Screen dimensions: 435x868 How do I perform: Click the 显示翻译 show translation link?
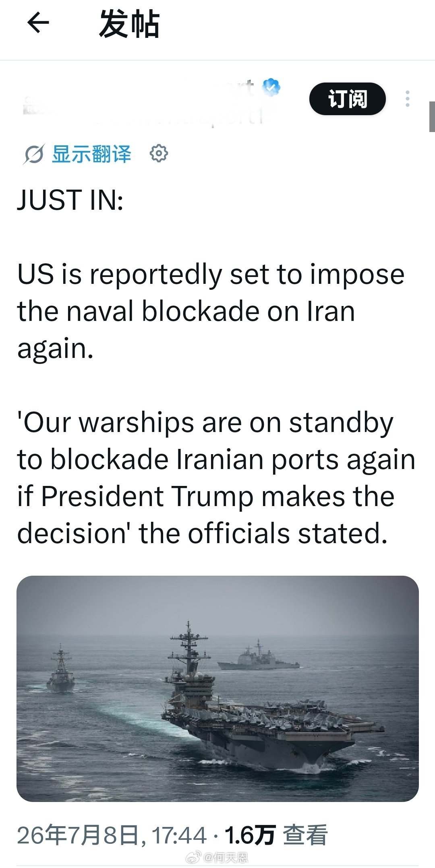(x=91, y=154)
